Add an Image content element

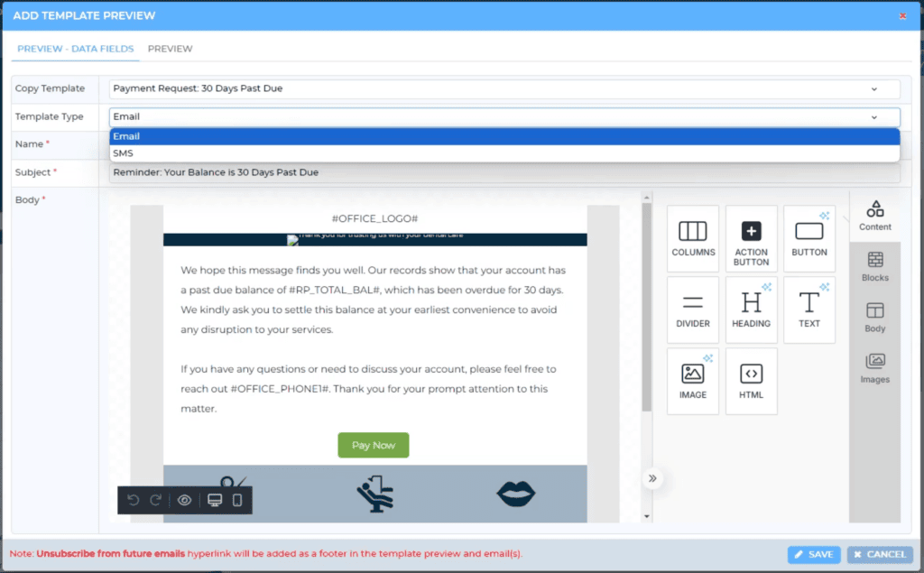[693, 381]
